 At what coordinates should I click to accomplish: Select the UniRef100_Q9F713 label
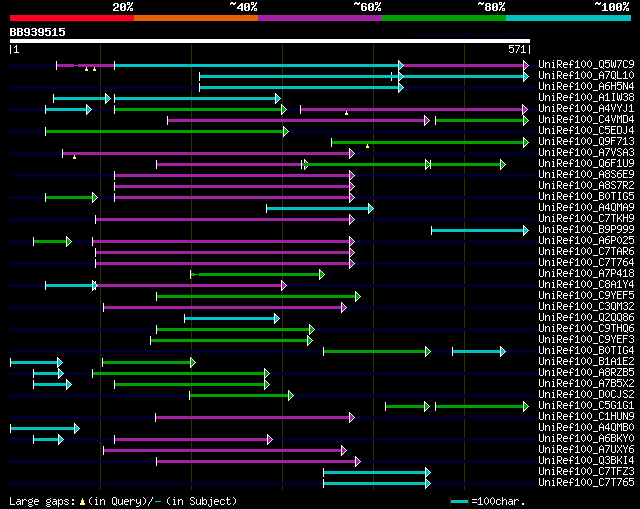pos(586,141)
